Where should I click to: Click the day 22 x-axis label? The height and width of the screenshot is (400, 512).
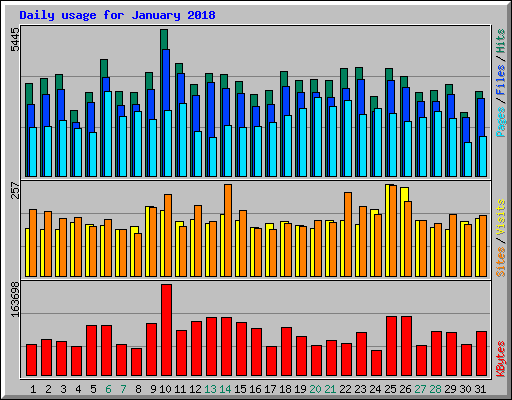[345, 389]
